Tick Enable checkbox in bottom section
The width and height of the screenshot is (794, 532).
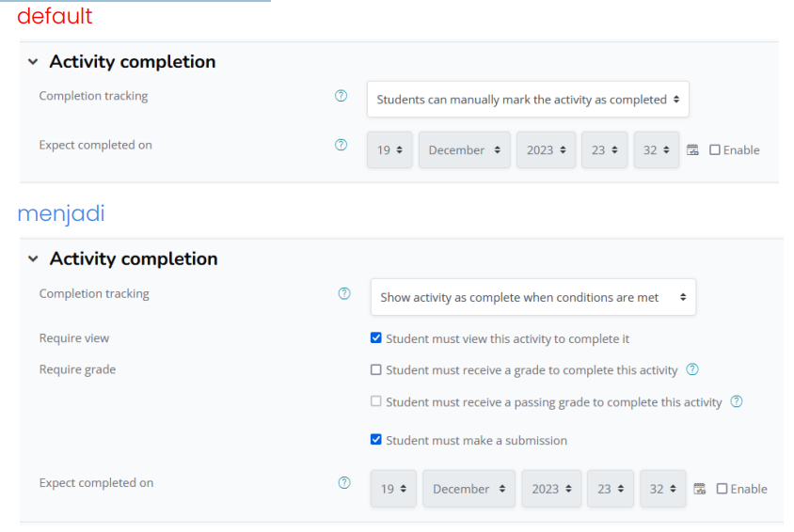click(722, 489)
